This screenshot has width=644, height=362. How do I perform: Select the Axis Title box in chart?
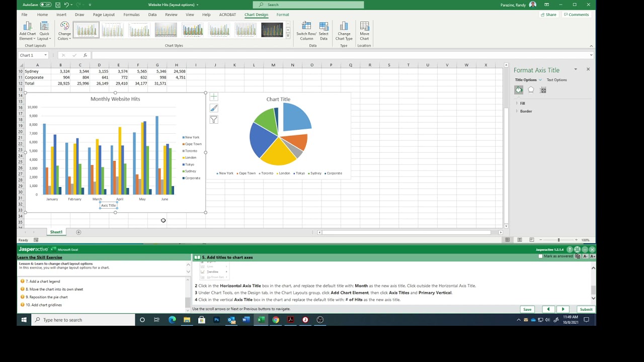[x=108, y=205]
